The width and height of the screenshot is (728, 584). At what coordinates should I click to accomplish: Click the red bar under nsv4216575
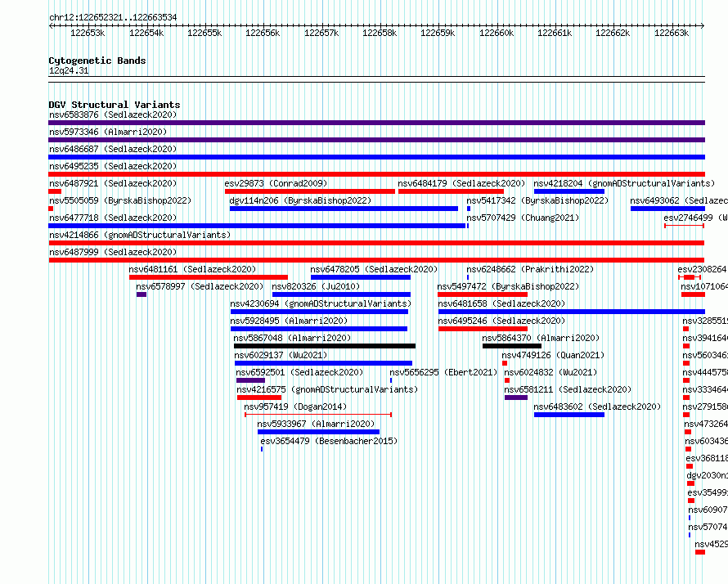click(259, 398)
